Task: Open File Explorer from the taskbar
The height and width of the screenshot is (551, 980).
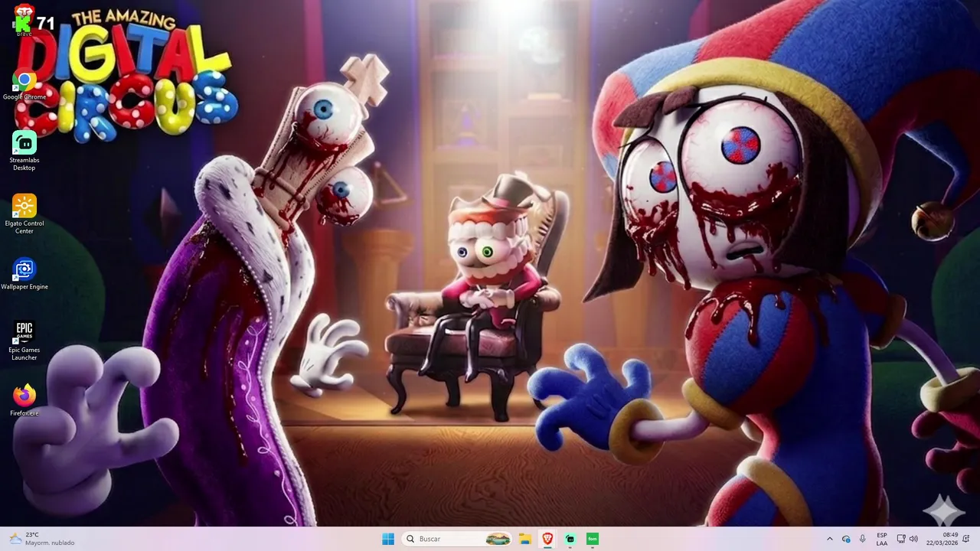Action: [525, 539]
